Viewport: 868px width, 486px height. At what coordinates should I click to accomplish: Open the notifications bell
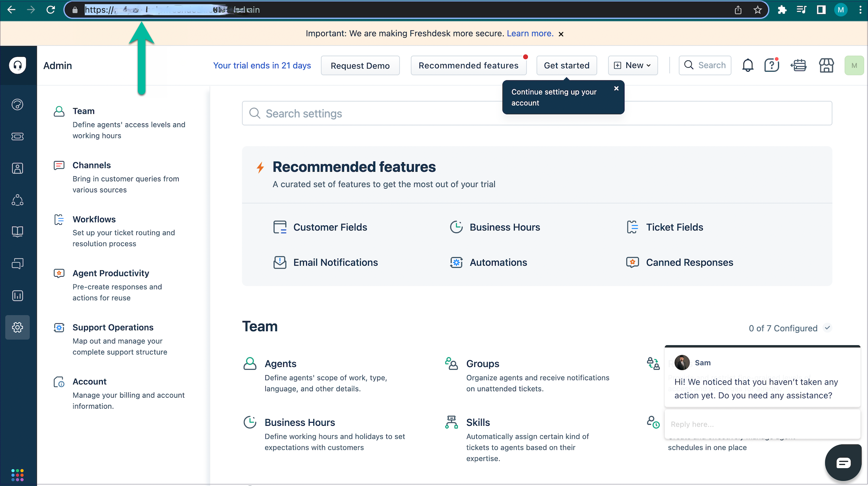748,65
